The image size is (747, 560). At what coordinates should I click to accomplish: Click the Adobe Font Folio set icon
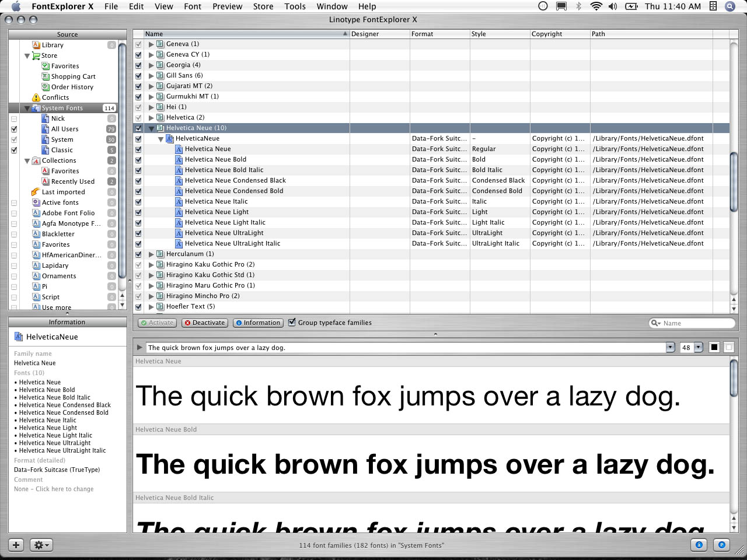click(36, 213)
